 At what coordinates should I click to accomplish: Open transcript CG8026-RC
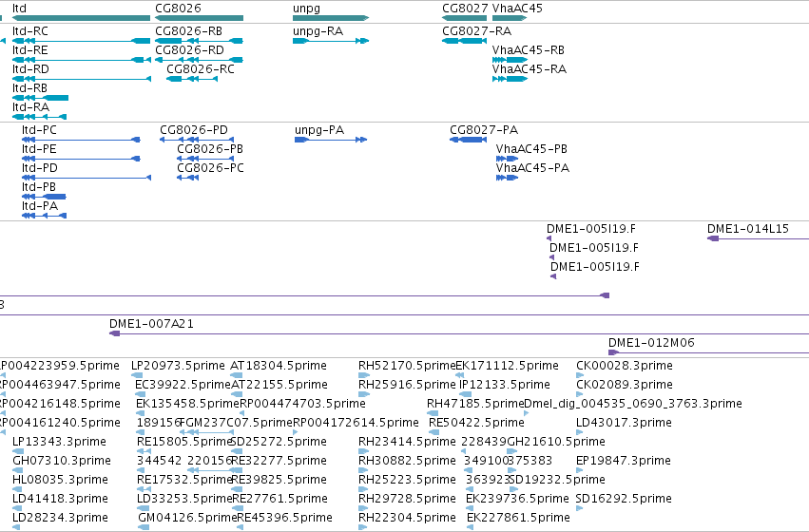coord(201,69)
